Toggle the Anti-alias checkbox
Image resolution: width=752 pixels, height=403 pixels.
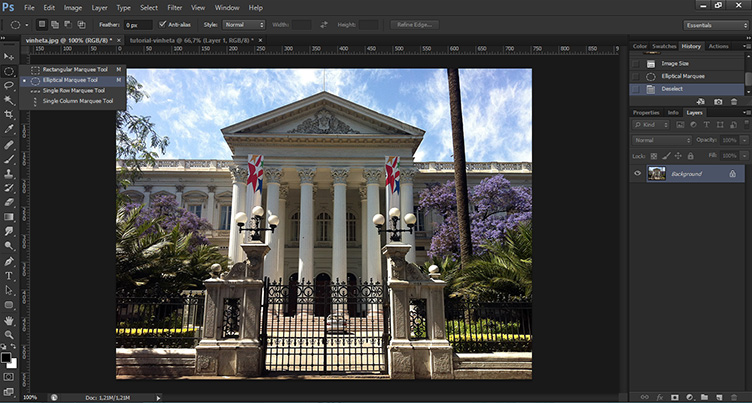163,24
